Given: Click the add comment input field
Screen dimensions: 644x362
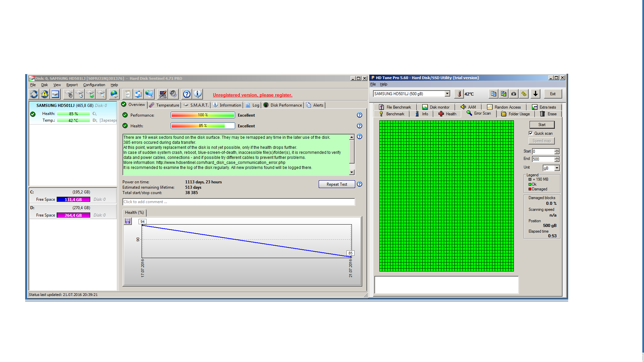Looking at the screenshot, I should click(238, 202).
